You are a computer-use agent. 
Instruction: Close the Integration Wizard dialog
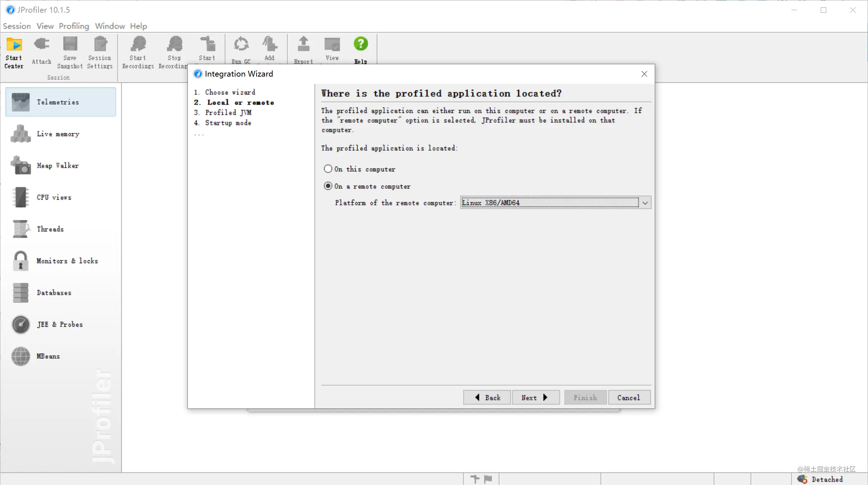pos(644,74)
